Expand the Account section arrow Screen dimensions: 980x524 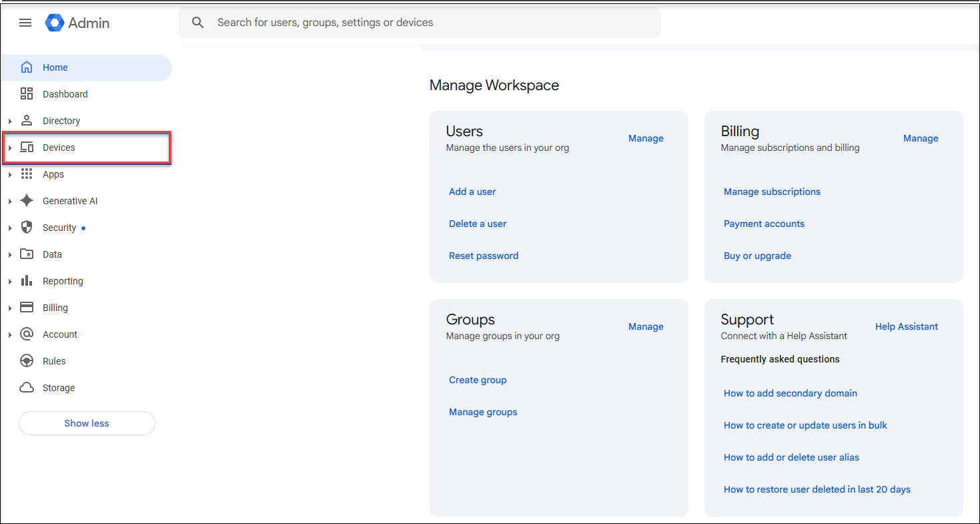point(10,335)
